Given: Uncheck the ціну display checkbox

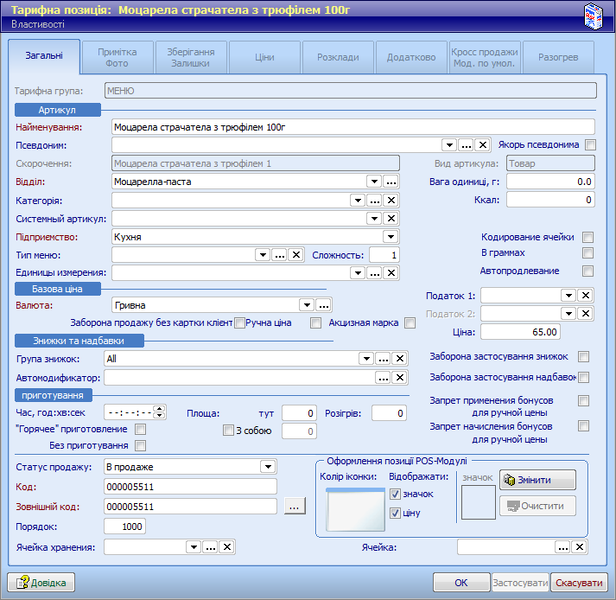Looking at the screenshot, I should click(x=394, y=513).
